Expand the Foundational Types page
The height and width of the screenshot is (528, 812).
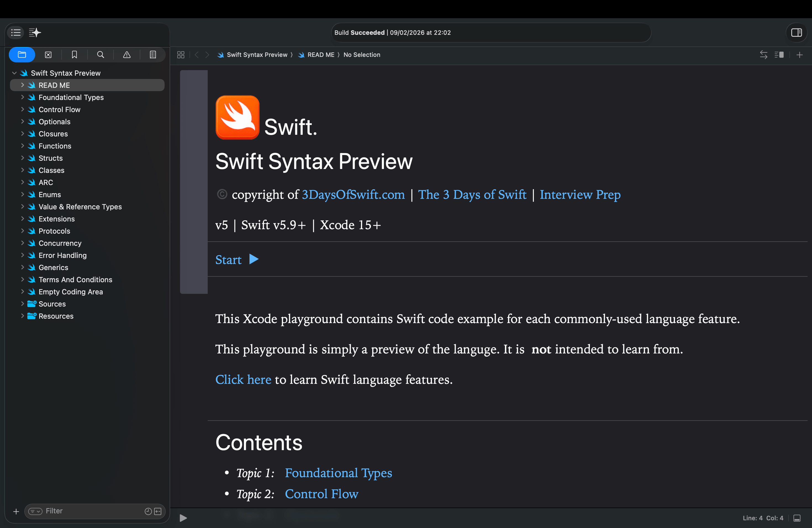click(23, 97)
